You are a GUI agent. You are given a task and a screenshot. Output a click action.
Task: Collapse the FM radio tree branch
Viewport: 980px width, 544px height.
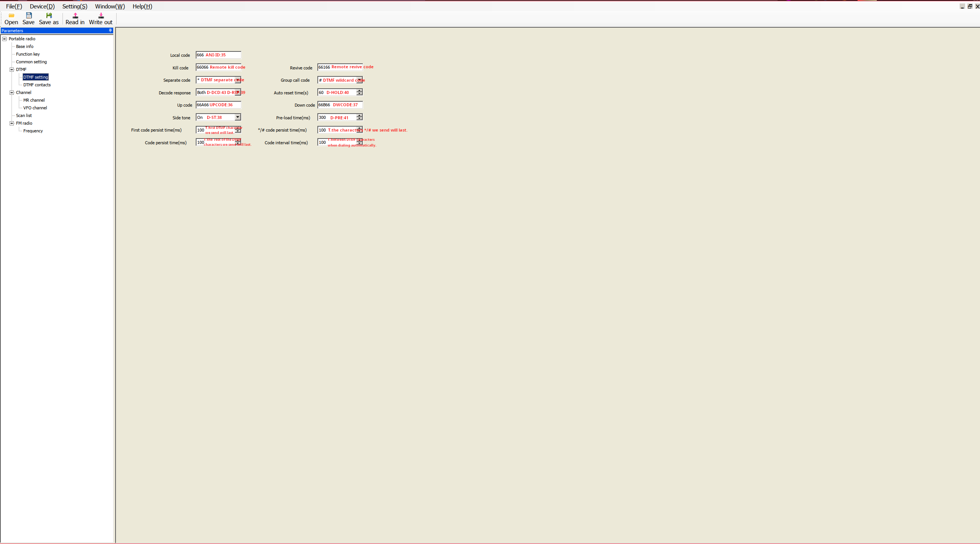click(12, 123)
